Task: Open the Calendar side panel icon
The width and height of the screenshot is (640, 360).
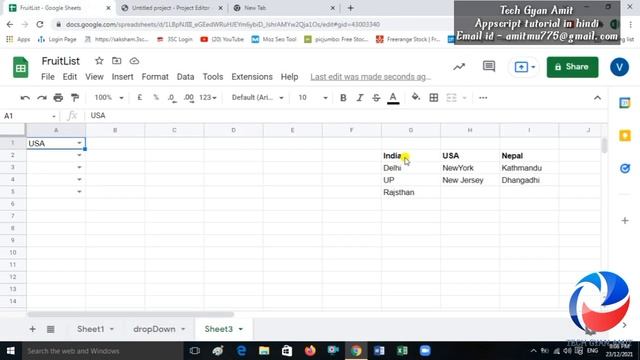Action: [x=624, y=103]
